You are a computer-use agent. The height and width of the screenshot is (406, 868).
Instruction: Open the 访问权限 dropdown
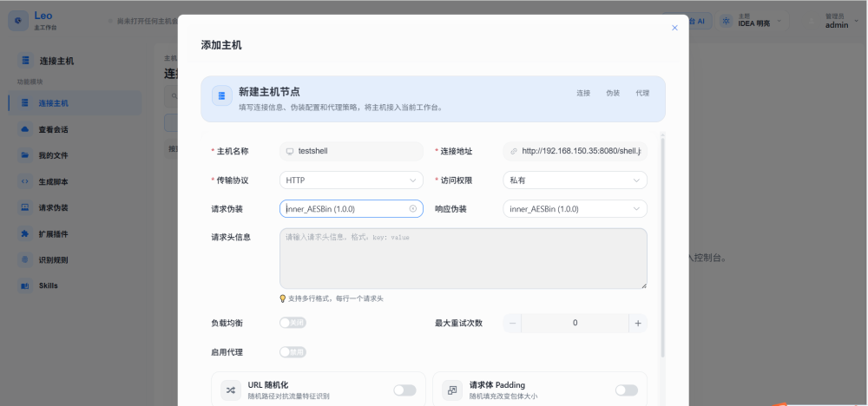(x=575, y=180)
